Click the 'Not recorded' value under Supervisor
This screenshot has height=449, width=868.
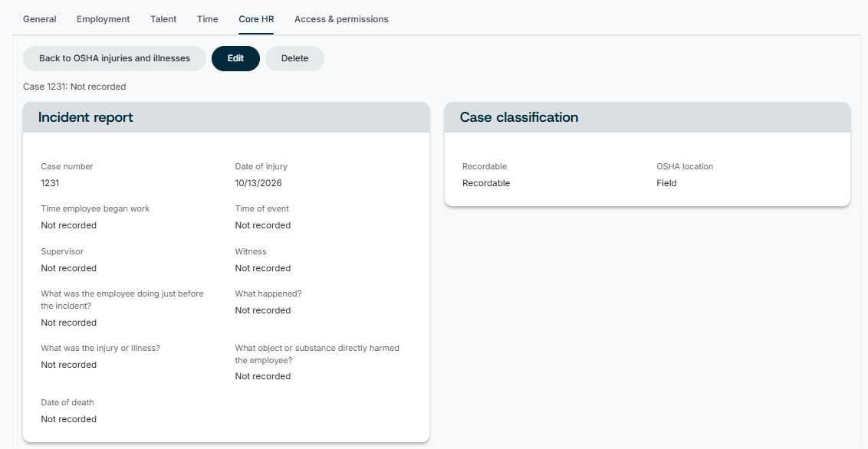(69, 268)
